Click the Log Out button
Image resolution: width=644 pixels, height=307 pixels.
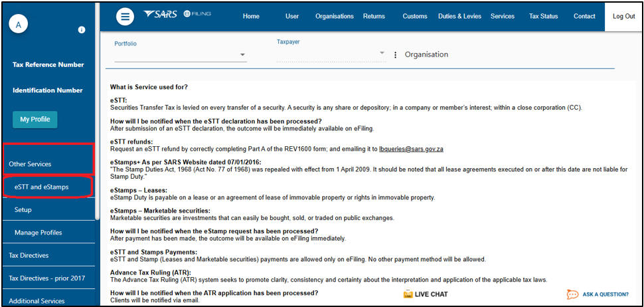[624, 17]
